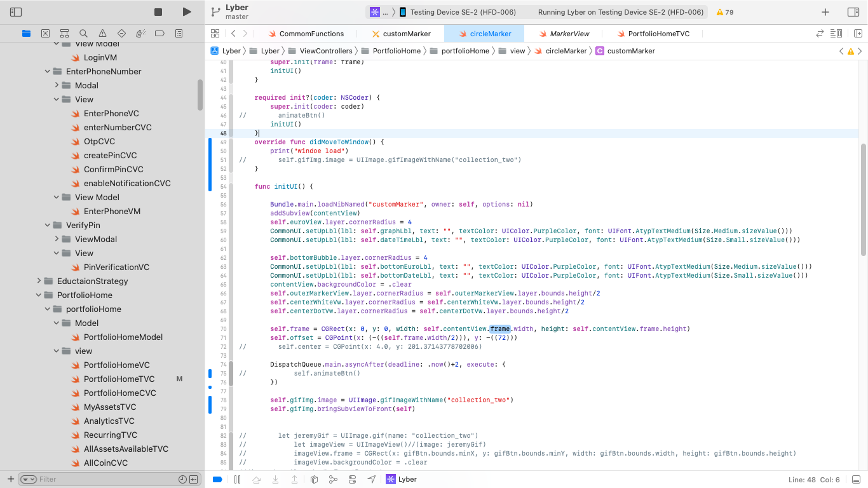Adjust editor options
The width and height of the screenshot is (868, 488).
pos(836,34)
